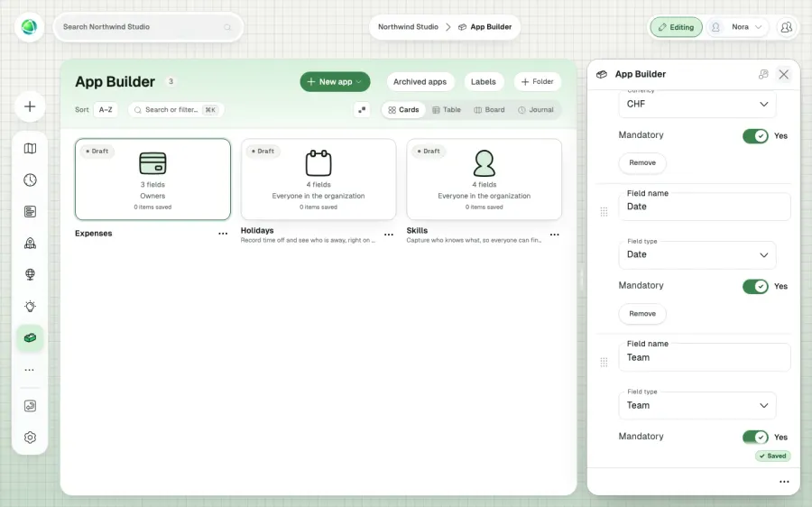
Task: Click the Search or filter field
Action: coord(176,110)
